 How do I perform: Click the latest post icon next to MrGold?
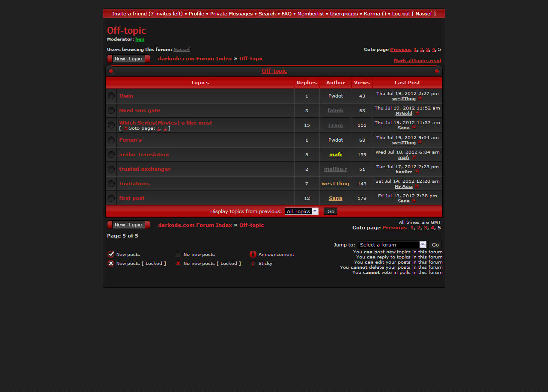click(417, 113)
